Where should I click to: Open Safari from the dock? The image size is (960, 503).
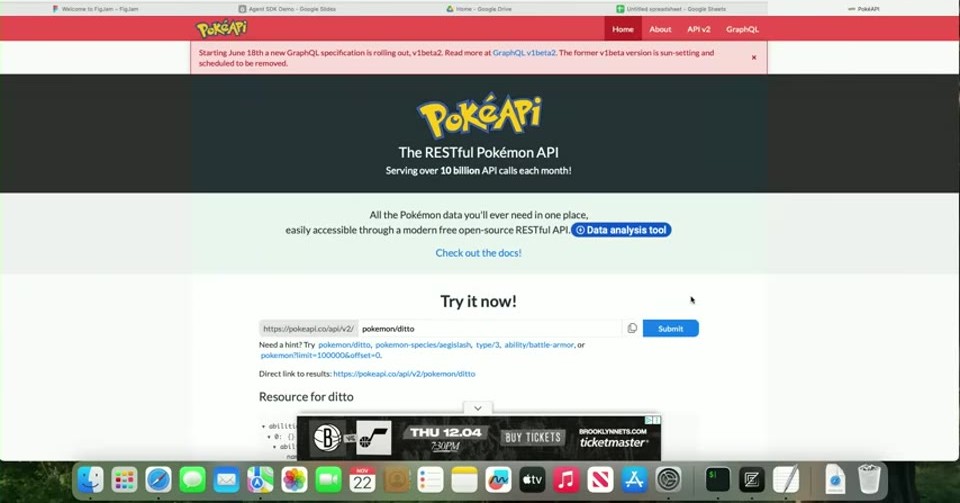pos(158,480)
